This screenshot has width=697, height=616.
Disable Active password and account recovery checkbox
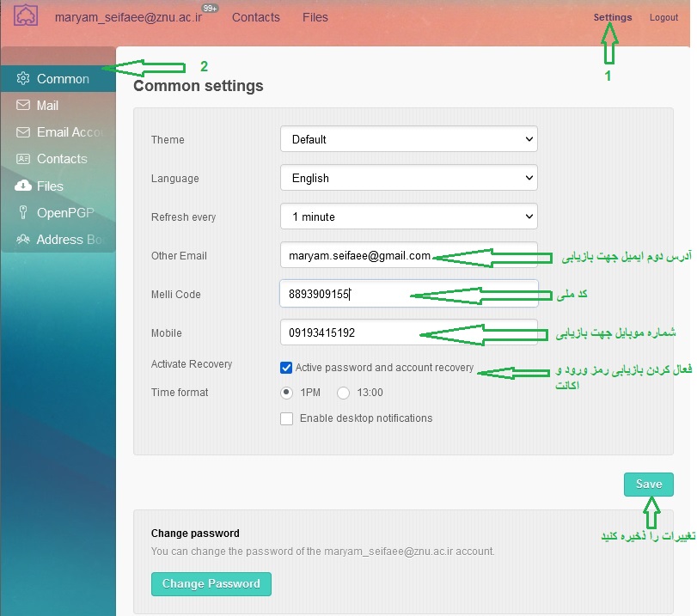[x=286, y=368]
